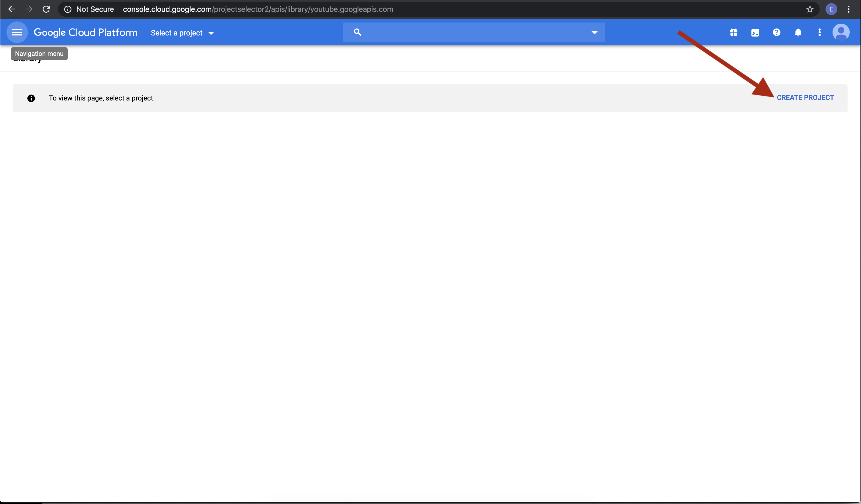Click the CREATE PROJECT link
Screen dimensions: 861x504
click(x=805, y=98)
